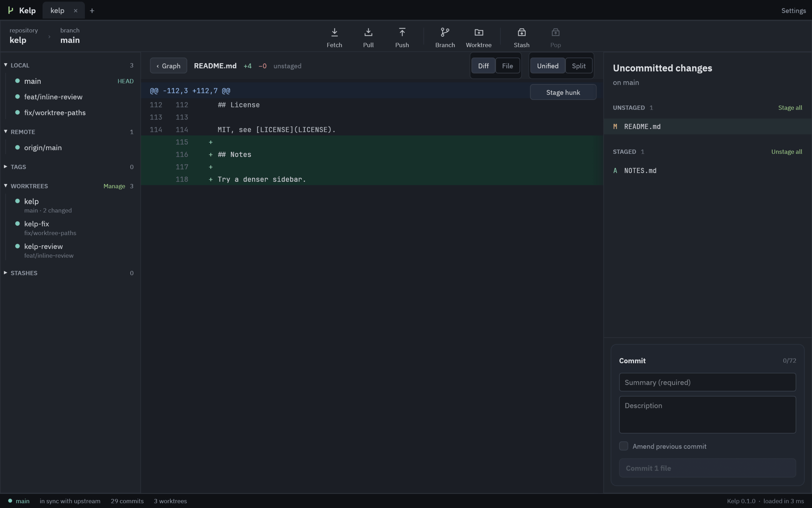Click the Fetch toolbar icon
Viewport: 812px width, 508px height.
334,33
